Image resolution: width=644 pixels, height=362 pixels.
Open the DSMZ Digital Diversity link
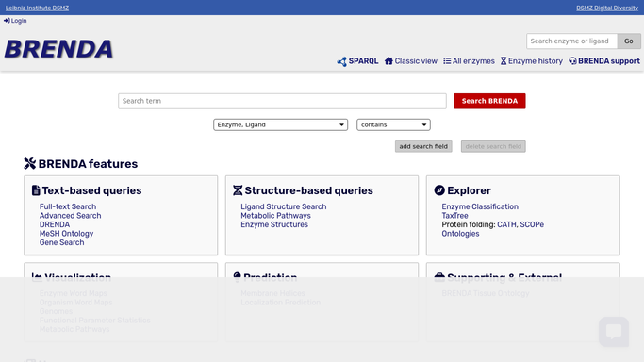607,8
